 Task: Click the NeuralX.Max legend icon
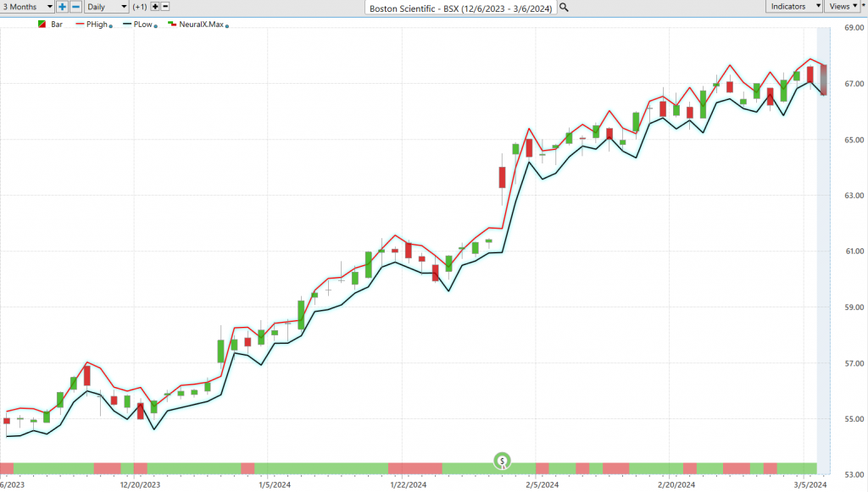[x=172, y=24]
